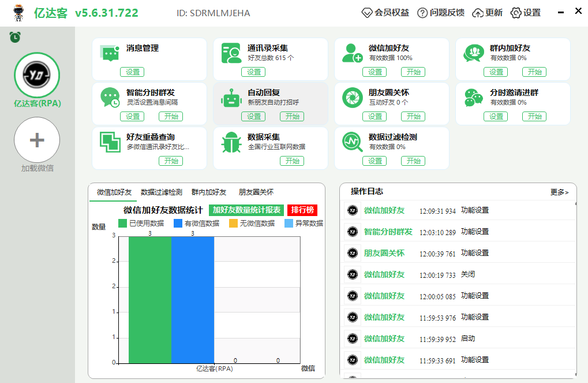The height and width of the screenshot is (383, 588).
Task: Click 开始 for 自动回复
Action: [x=292, y=117]
